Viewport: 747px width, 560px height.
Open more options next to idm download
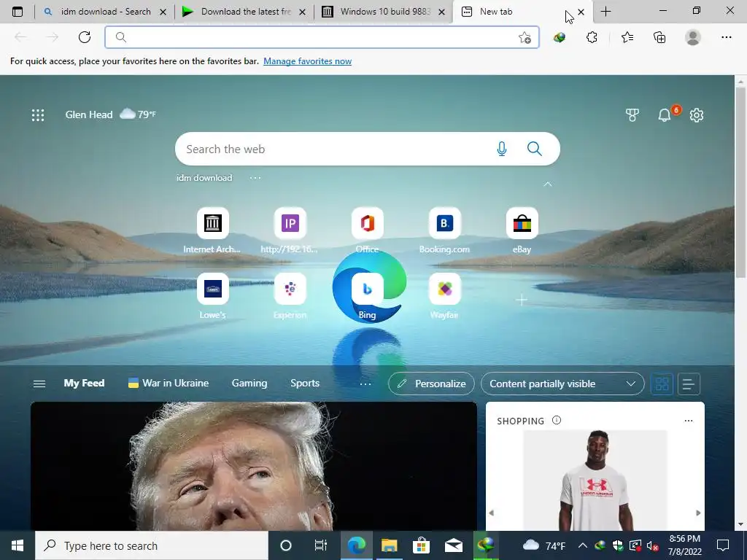255,178
